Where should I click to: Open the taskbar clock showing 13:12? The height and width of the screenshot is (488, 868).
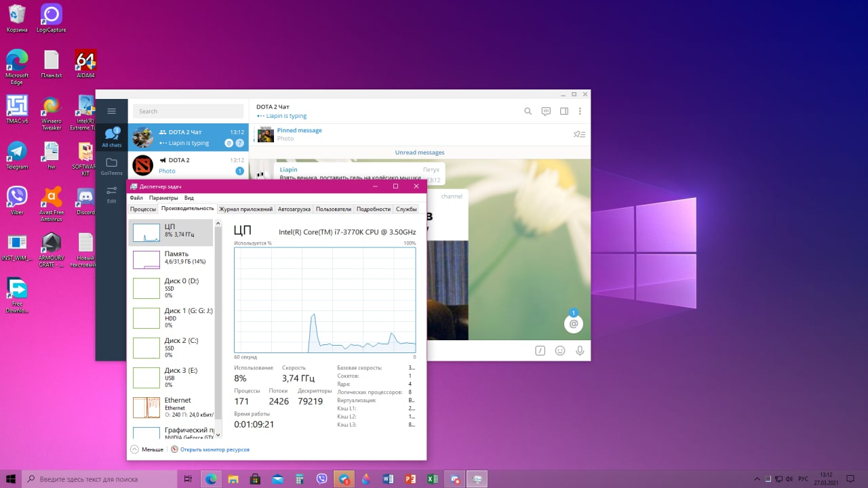[827, 479]
